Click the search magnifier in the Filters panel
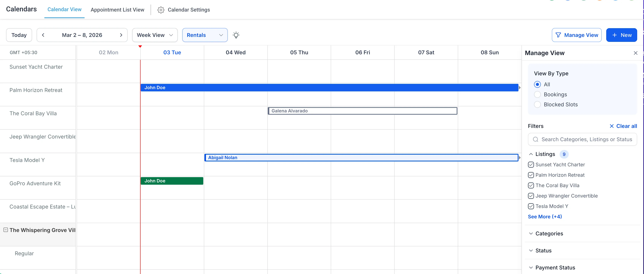 click(x=536, y=139)
